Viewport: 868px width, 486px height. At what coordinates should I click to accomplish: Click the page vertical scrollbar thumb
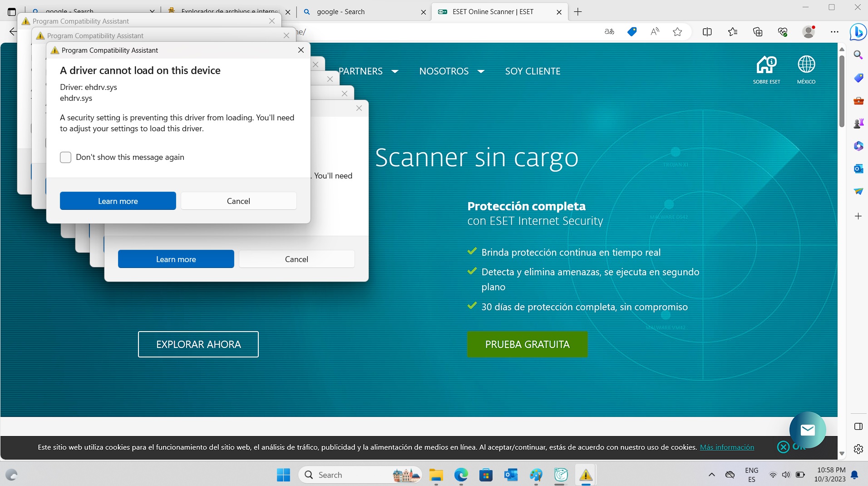pyautogui.click(x=841, y=91)
